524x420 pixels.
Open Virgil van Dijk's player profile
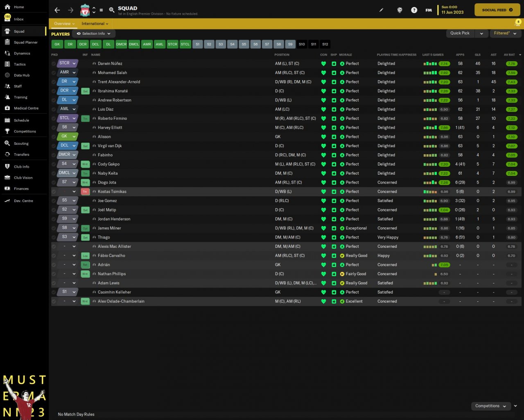[110, 146]
